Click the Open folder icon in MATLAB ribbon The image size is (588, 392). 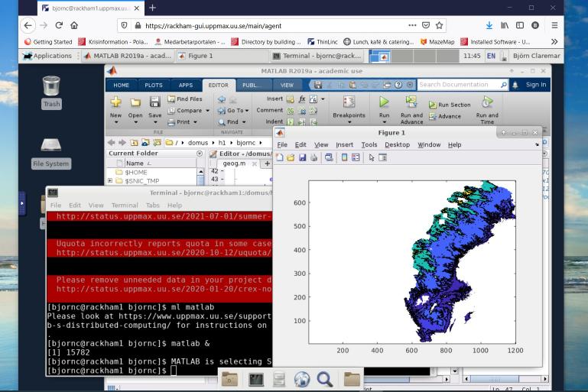point(135,102)
